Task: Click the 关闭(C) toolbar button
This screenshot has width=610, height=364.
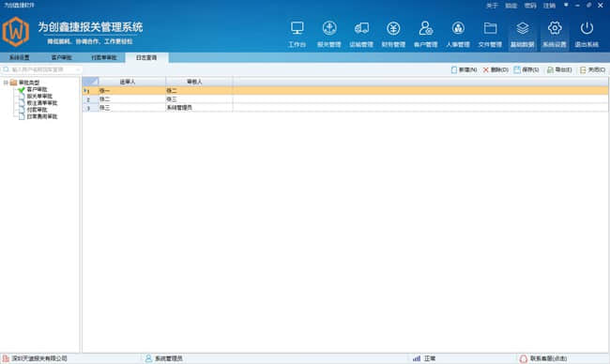Action: click(592, 70)
